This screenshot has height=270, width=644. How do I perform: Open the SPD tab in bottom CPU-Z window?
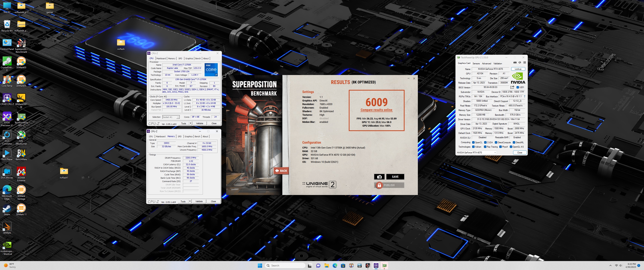point(180,136)
